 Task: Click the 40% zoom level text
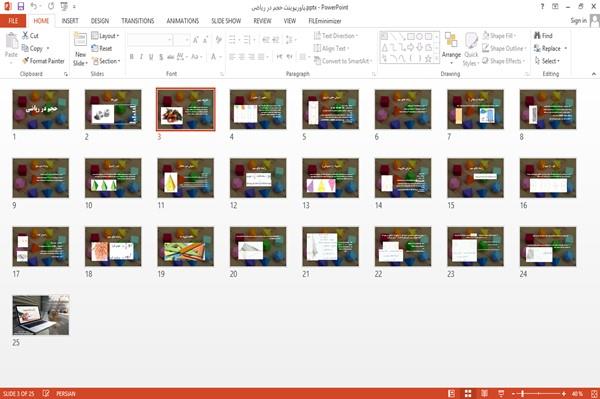[577, 393]
